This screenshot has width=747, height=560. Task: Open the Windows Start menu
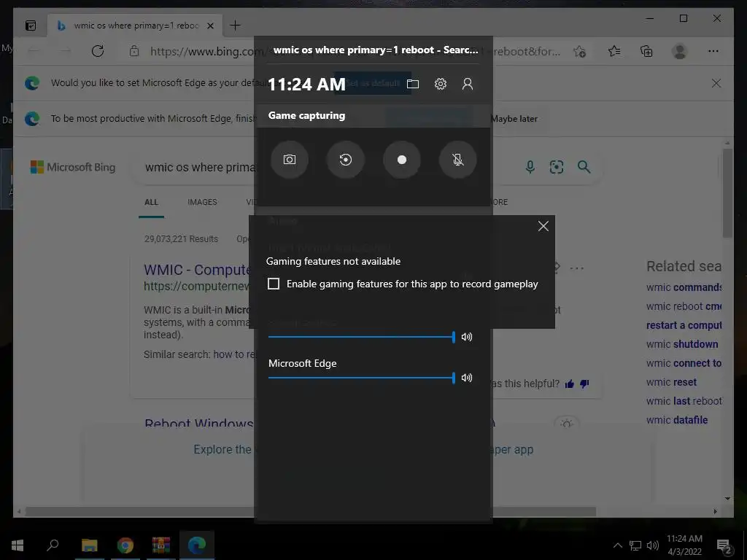coord(18,545)
